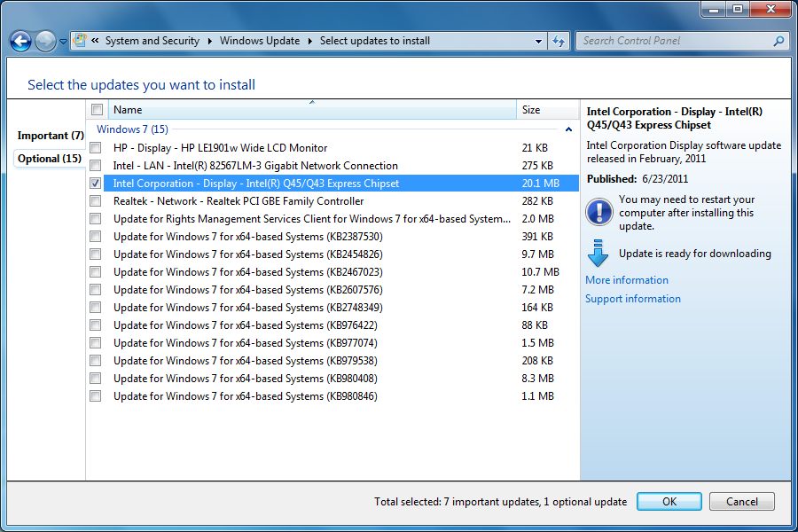Open Windows Update breadcrumb
The image size is (798, 532).
[260, 41]
